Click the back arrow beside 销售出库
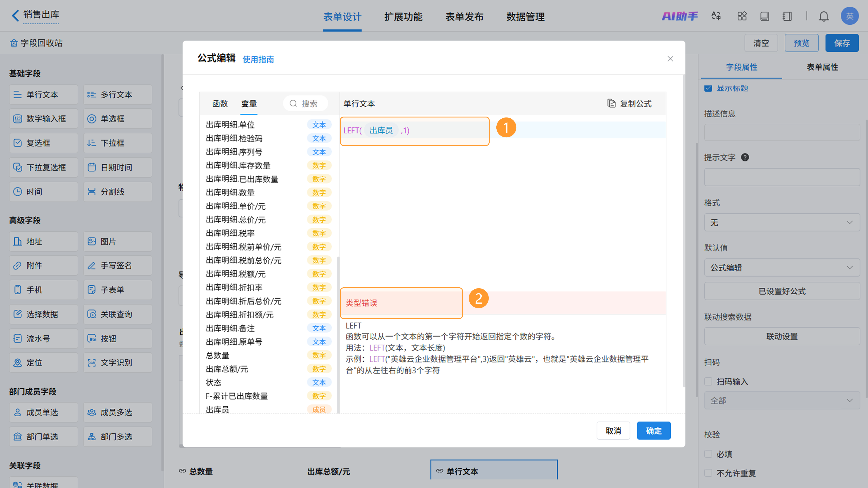This screenshot has height=488, width=868. point(15,16)
